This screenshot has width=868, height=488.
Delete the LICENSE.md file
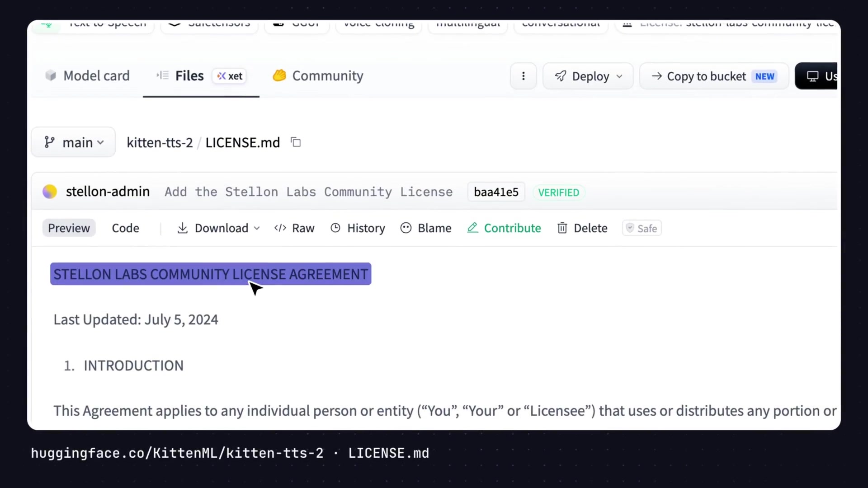(582, 228)
